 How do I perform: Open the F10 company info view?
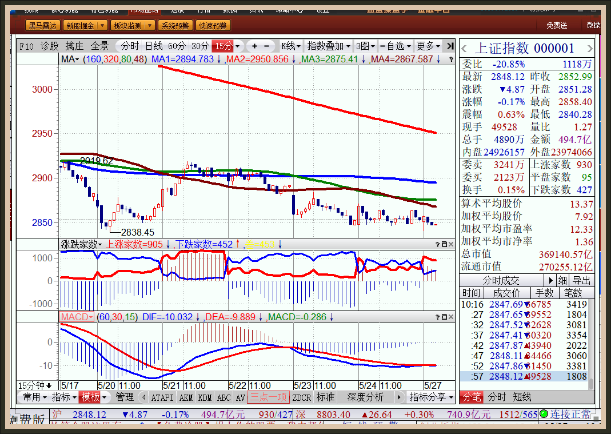[x=26, y=46]
